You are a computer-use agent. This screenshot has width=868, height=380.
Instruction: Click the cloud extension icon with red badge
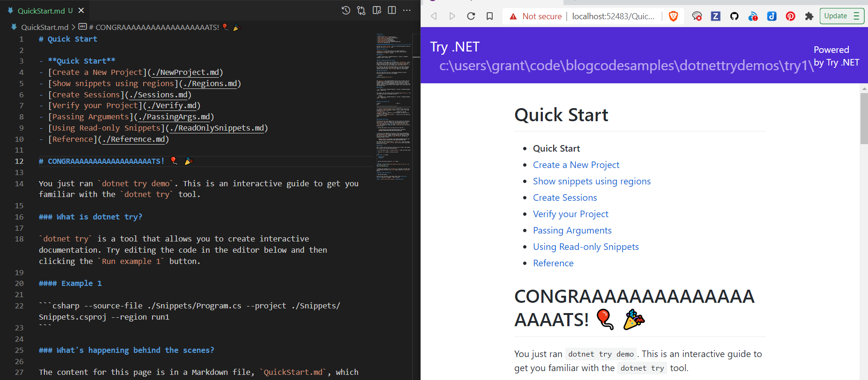753,16
